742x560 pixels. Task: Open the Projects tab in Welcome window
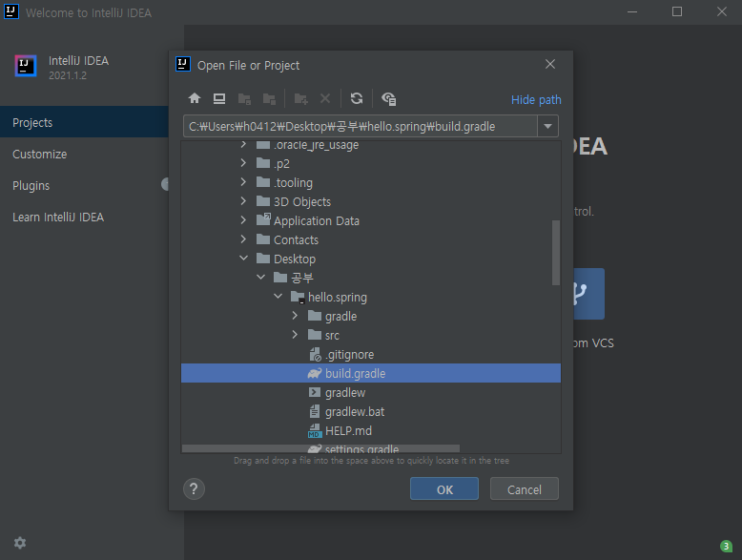point(84,122)
